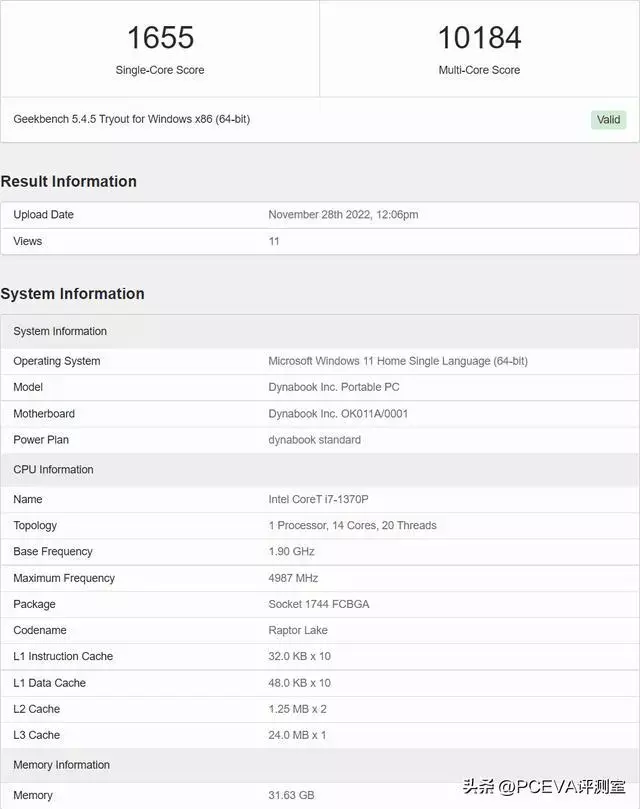640x809 pixels.
Task: Click the CPU Information header row
Action: [319, 470]
